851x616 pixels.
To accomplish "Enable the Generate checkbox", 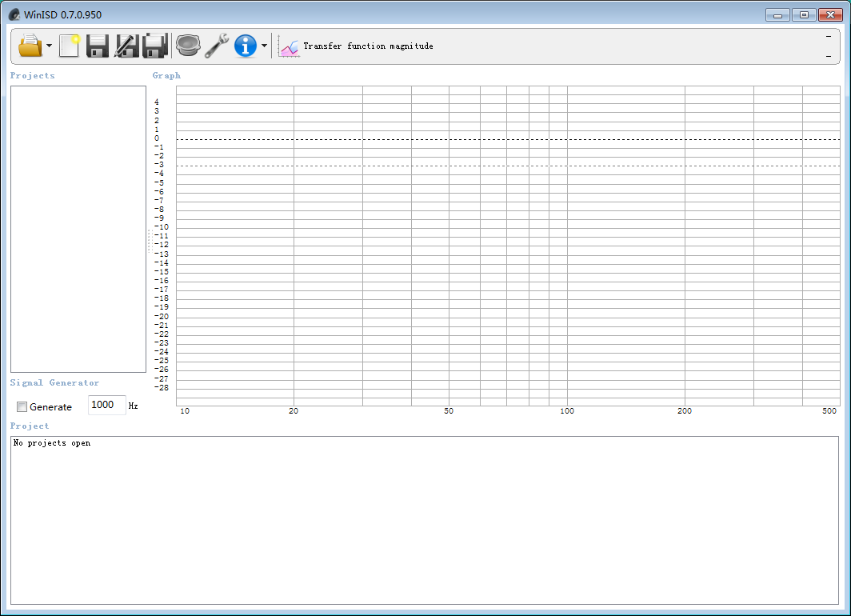I will point(22,406).
